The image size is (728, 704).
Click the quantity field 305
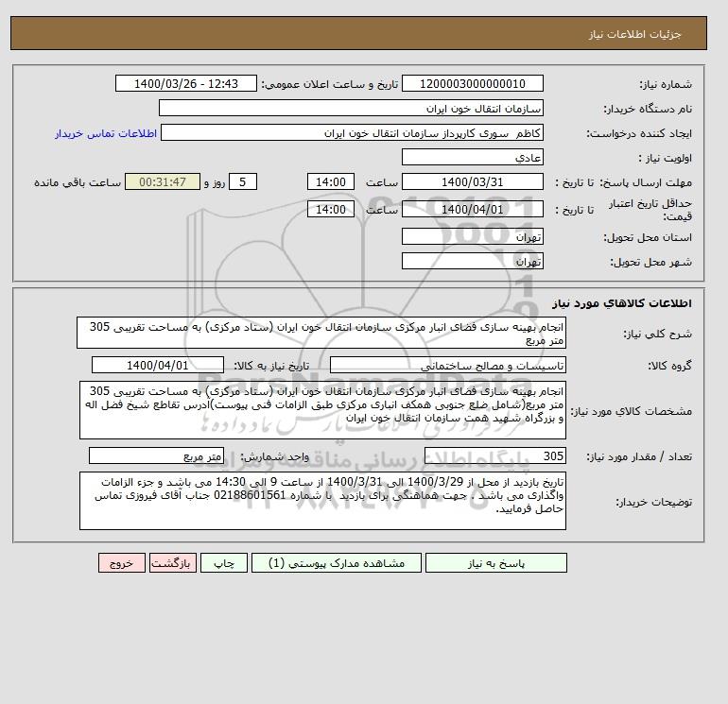click(x=494, y=455)
